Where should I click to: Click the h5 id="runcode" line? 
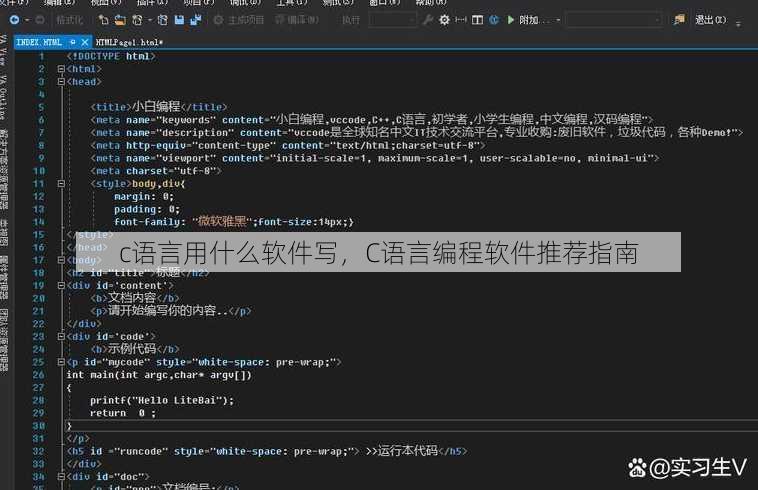(267, 451)
